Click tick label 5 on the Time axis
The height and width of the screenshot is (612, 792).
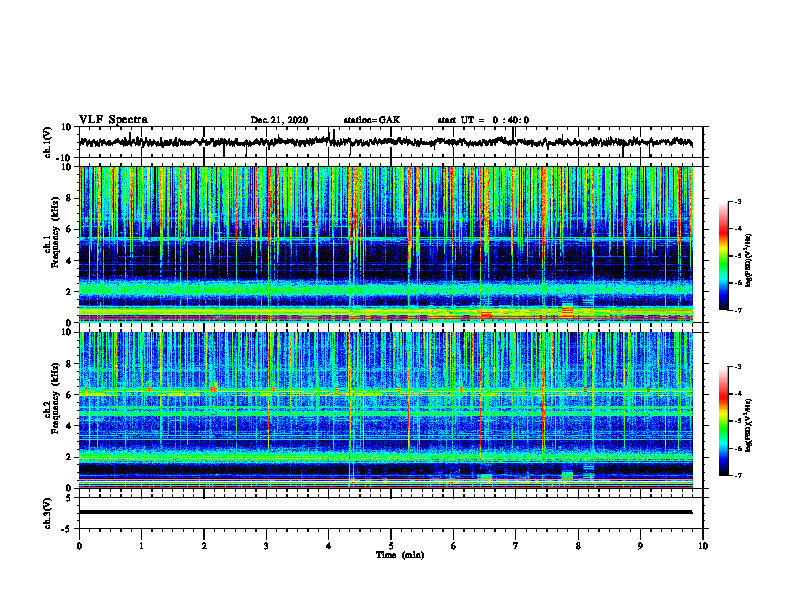coord(391,546)
